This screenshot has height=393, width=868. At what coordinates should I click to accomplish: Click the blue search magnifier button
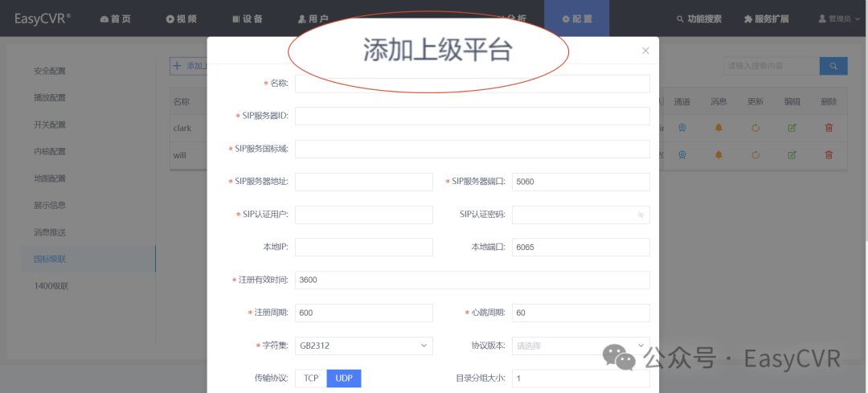point(833,66)
